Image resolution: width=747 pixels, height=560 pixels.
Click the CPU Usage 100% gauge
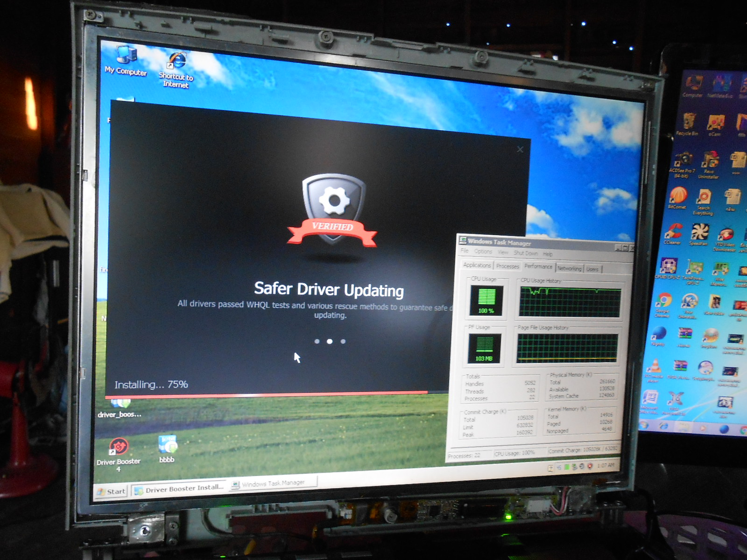(x=486, y=301)
